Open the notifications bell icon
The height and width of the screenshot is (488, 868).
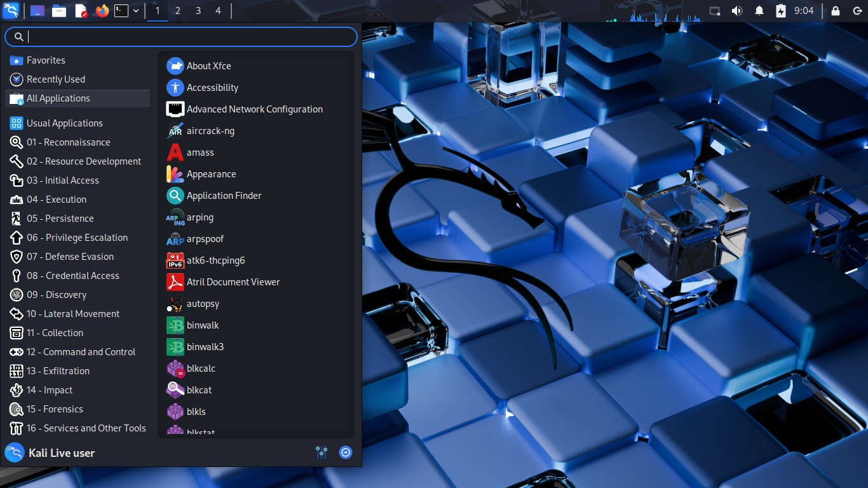pos(759,11)
